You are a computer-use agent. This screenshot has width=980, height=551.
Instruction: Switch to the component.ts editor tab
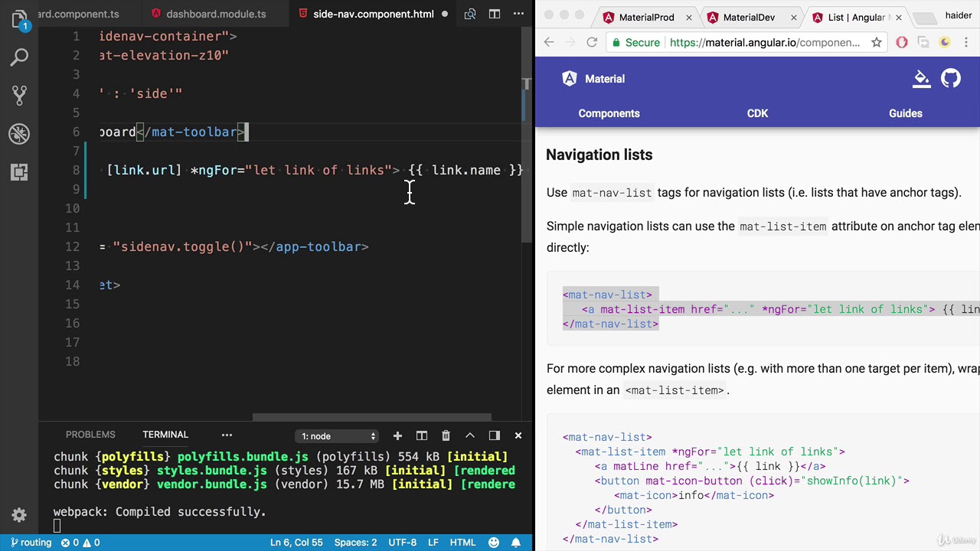(79, 14)
